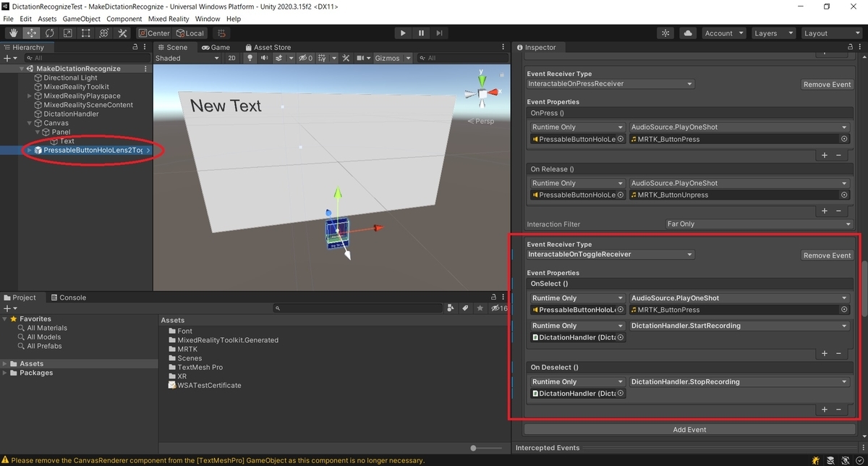The width and height of the screenshot is (868, 466).
Task: Open Hierarchy panel options menu
Action: 145,47
